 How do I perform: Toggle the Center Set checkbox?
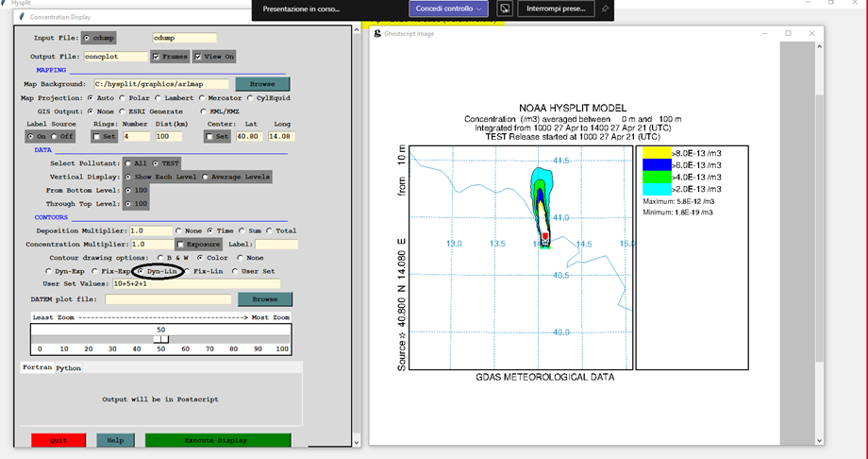click(209, 136)
